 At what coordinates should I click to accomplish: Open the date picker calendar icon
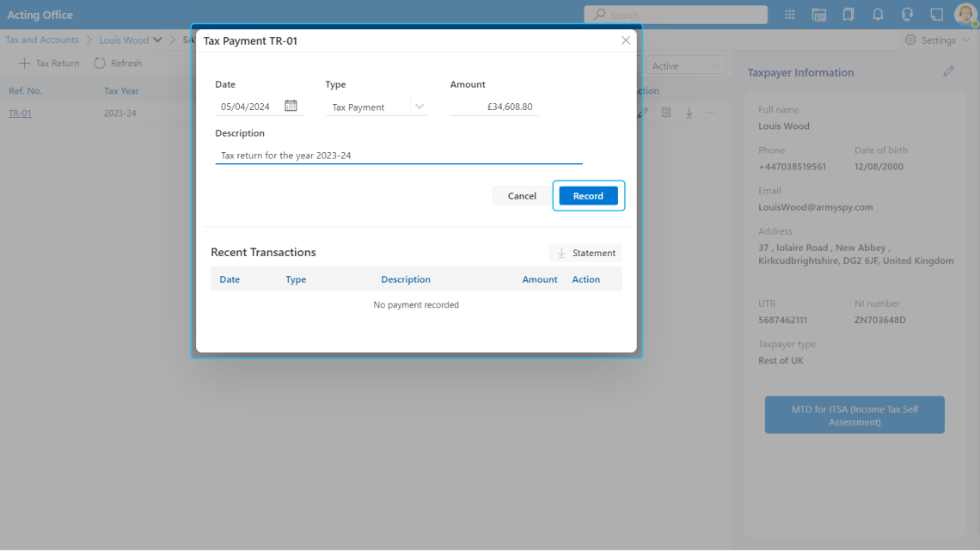pos(291,106)
